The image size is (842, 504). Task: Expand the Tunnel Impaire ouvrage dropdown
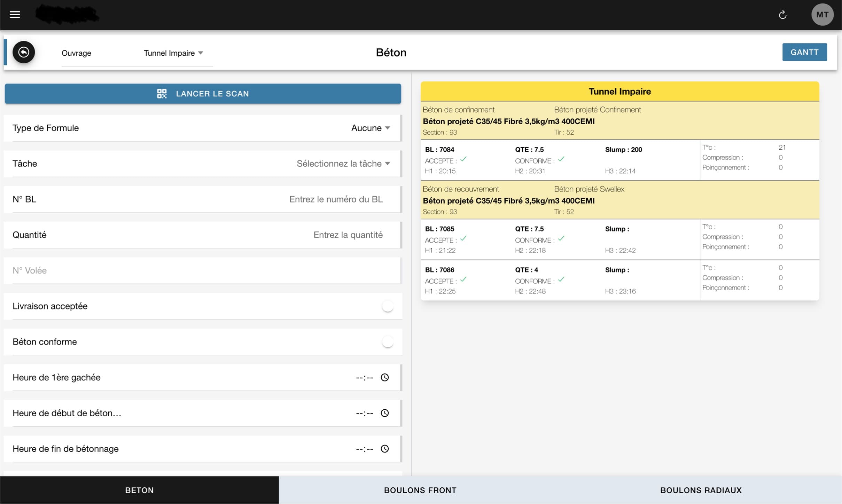tap(173, 53)
